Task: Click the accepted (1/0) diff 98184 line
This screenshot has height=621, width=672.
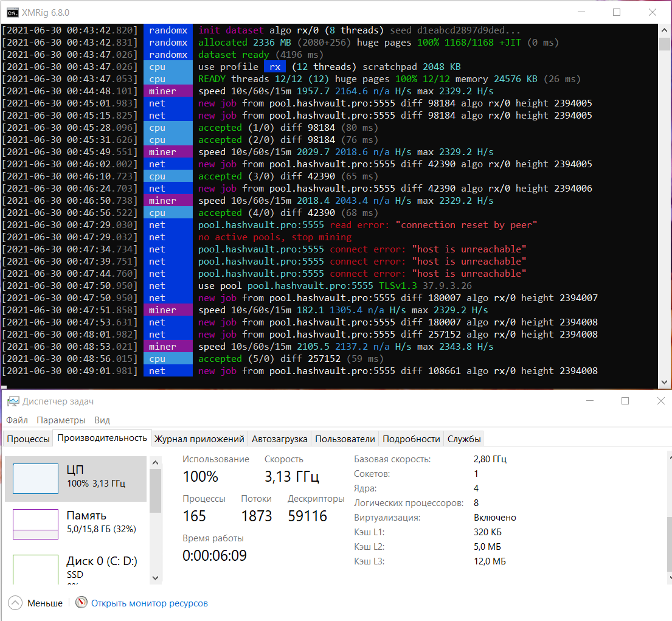Action: tap(288, 128)
